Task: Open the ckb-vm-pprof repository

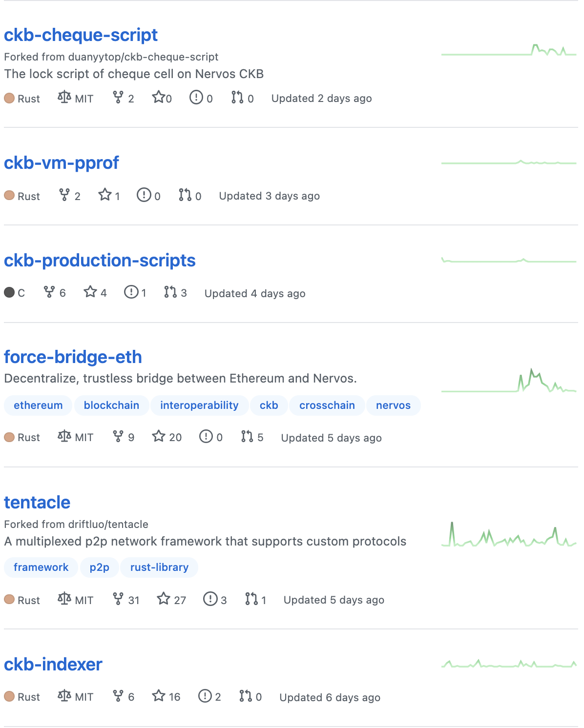Action: pos(61,163)
